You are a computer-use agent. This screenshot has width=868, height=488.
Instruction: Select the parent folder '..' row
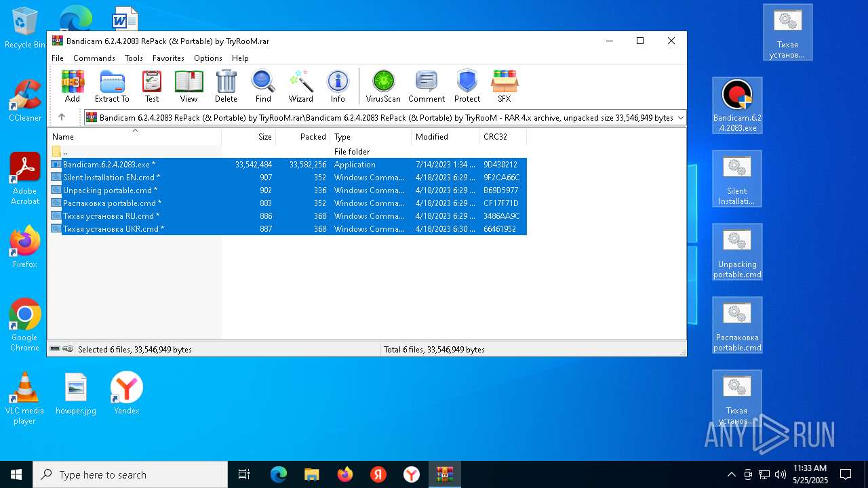click(x=288, y=152)
